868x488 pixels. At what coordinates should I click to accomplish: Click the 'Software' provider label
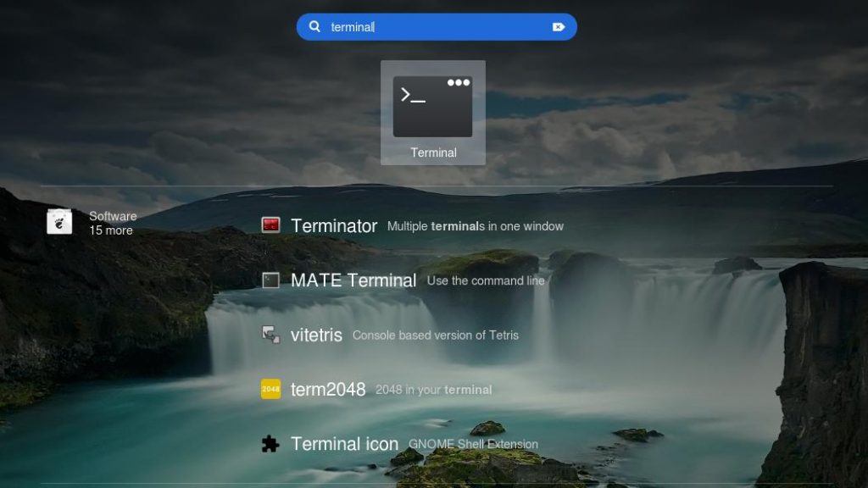(x=113, y=216)
